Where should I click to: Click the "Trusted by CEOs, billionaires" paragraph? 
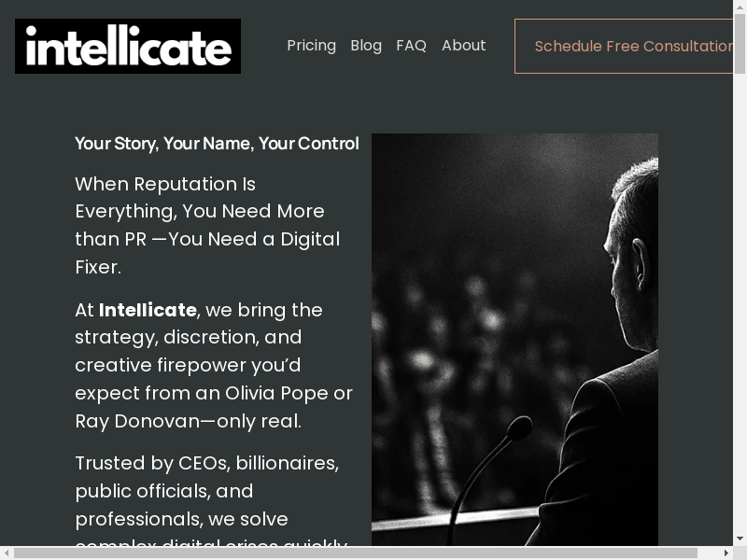click(206, 491)
